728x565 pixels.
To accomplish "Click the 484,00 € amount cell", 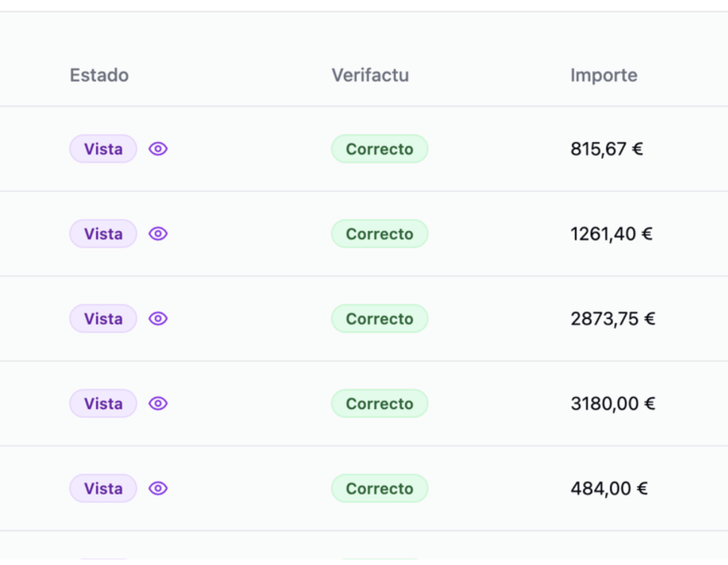I will 609,488.
